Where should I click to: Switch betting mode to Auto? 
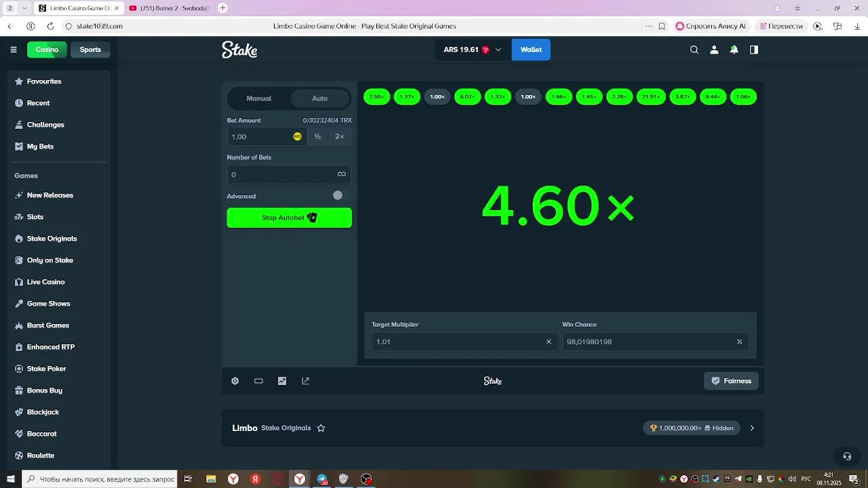tap(320, 98)
